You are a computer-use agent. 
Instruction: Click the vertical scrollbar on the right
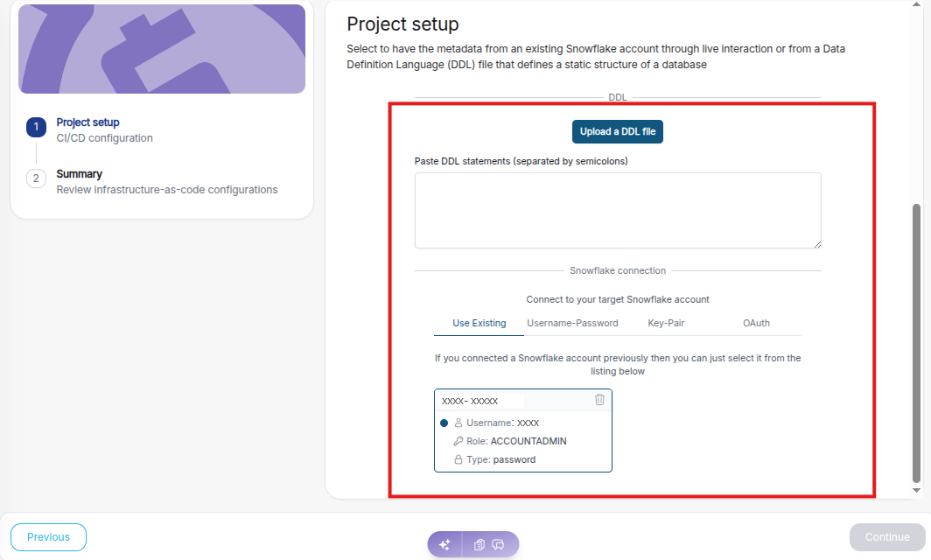pyautogui.click(x=916, y=341)
